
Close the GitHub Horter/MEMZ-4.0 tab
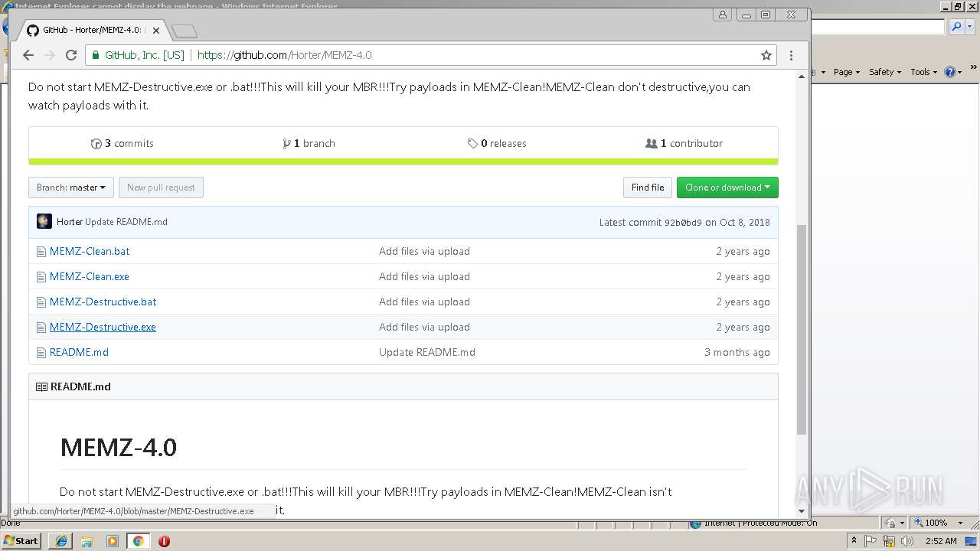[156, 31]
